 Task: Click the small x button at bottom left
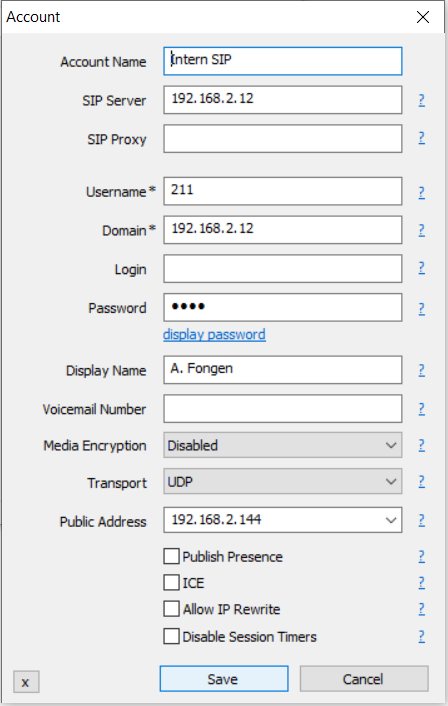[x=26, y=682]
